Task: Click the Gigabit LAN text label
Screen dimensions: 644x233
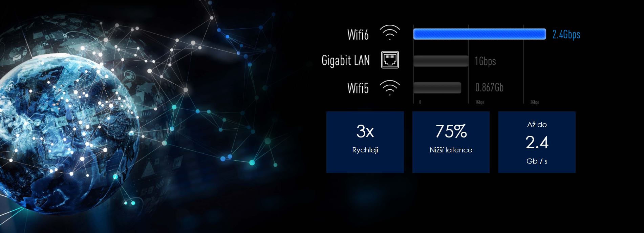Action: tap(346, 61)
